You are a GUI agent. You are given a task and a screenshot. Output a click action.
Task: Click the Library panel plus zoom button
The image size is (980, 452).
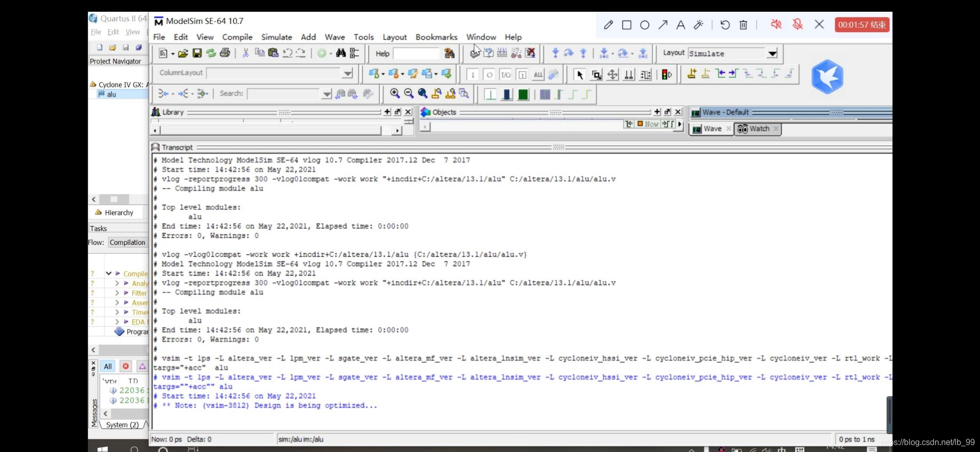[387, 112]
